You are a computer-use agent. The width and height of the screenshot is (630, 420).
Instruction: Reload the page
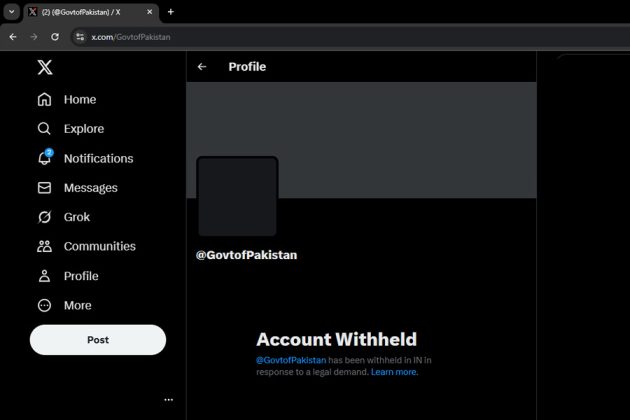pos(55,36)
